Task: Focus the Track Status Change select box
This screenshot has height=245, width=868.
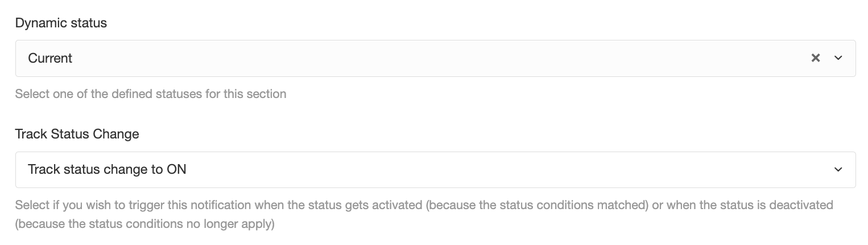Action: (435, 170)
